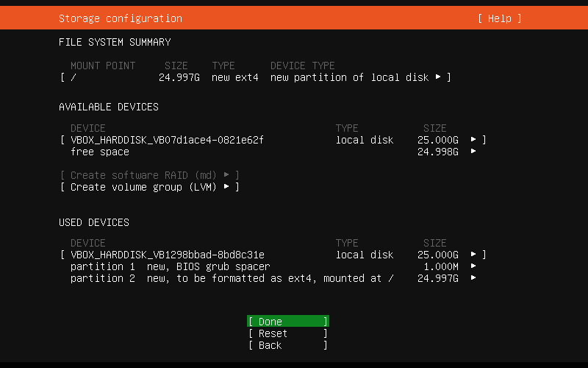The height and width of the screenshot is (368, 588).
Task: Click root mount point '/' in summary
Action: click(73, 77)
